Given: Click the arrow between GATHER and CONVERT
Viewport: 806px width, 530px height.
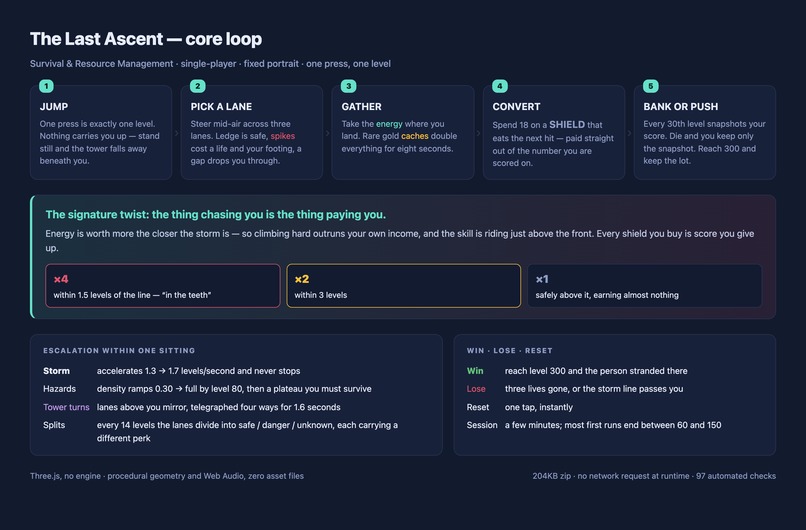Looking at the screenshot, I should [x=479, y=133].
